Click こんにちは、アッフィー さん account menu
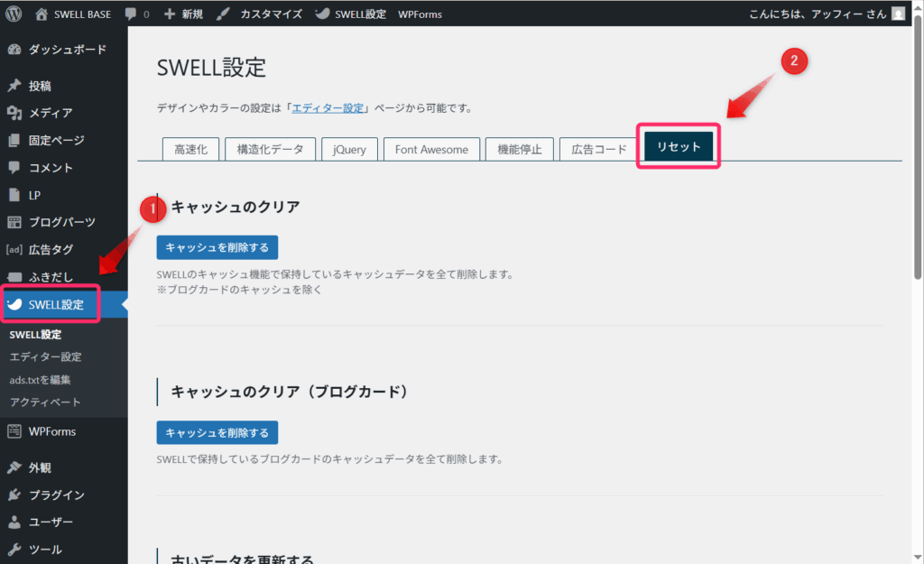The width and height of the screenshot is (924, 564). [827, 14]
